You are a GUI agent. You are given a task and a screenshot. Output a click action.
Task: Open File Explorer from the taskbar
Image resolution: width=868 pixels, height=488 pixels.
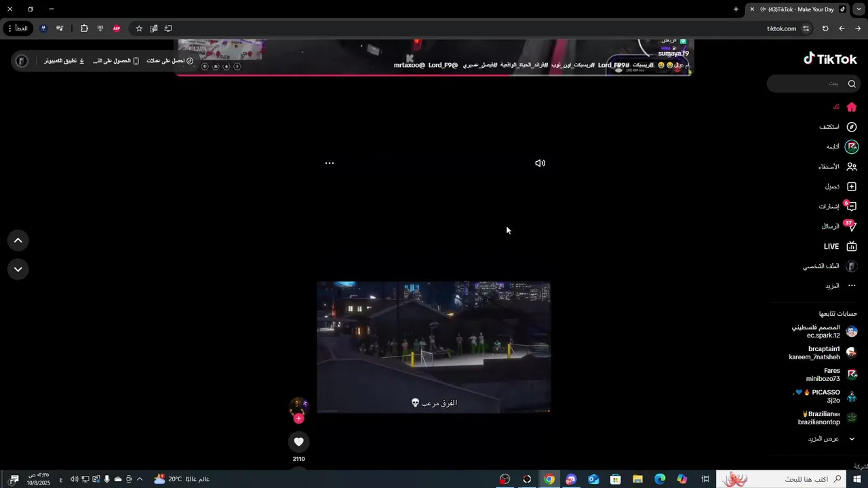[637, 479]
